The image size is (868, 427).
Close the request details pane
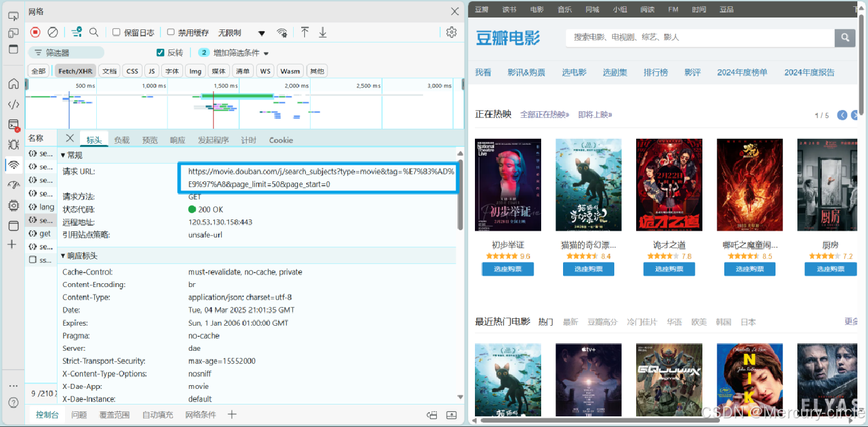coord(70,138)
